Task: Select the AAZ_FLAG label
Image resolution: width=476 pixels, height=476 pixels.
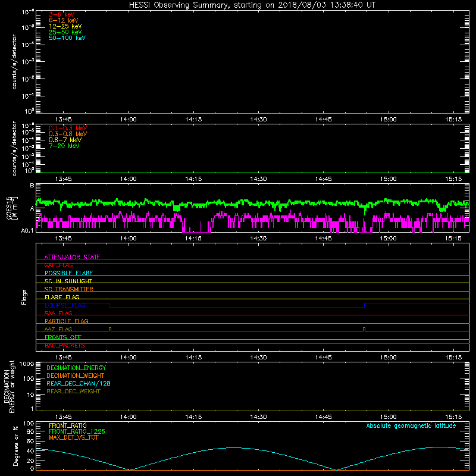Action: 58,329
